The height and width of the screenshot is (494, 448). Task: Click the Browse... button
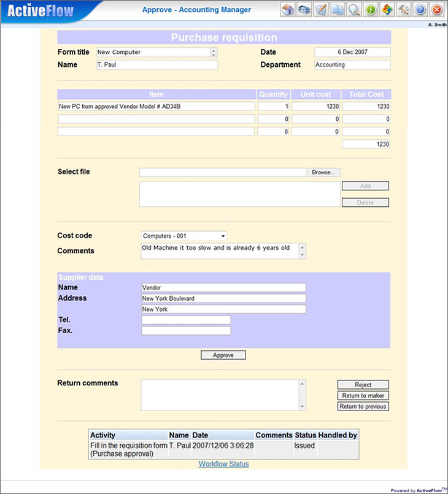[x=323, y=172]
